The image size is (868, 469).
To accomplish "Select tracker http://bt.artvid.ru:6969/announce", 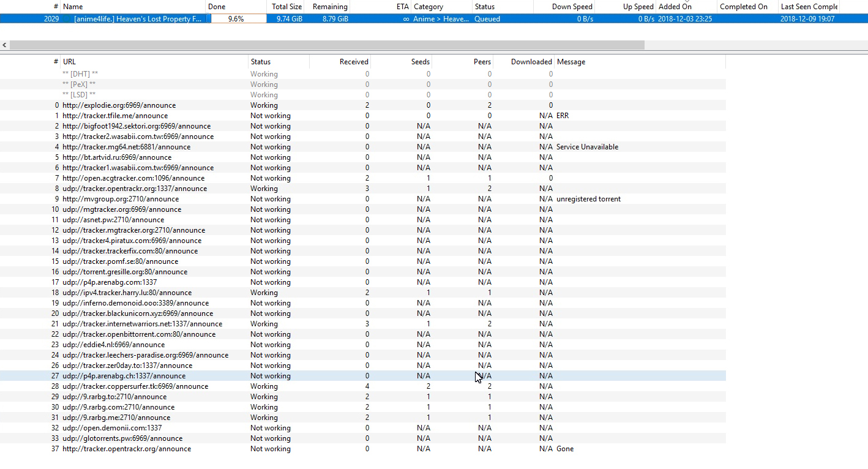I will coord(363,157).
